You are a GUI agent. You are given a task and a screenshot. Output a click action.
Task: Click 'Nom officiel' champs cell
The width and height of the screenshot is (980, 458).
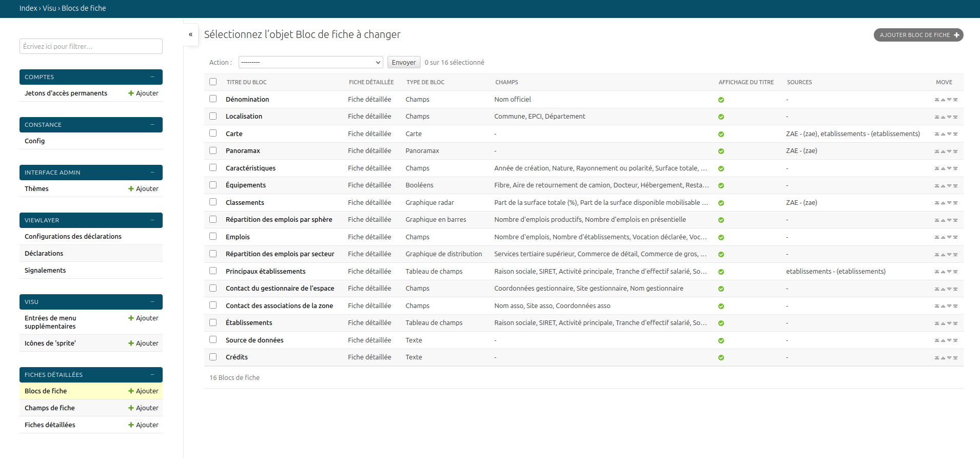coord(513,100)
